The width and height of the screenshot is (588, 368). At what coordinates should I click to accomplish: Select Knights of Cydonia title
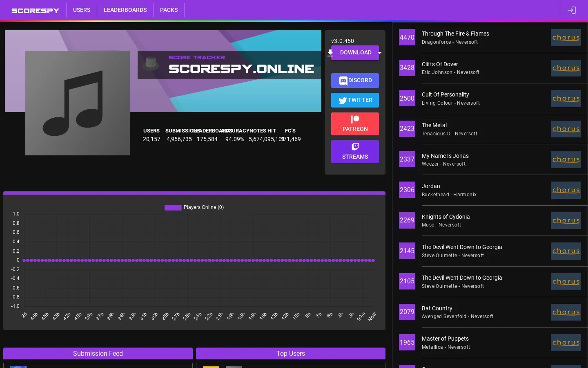point(445,217)
